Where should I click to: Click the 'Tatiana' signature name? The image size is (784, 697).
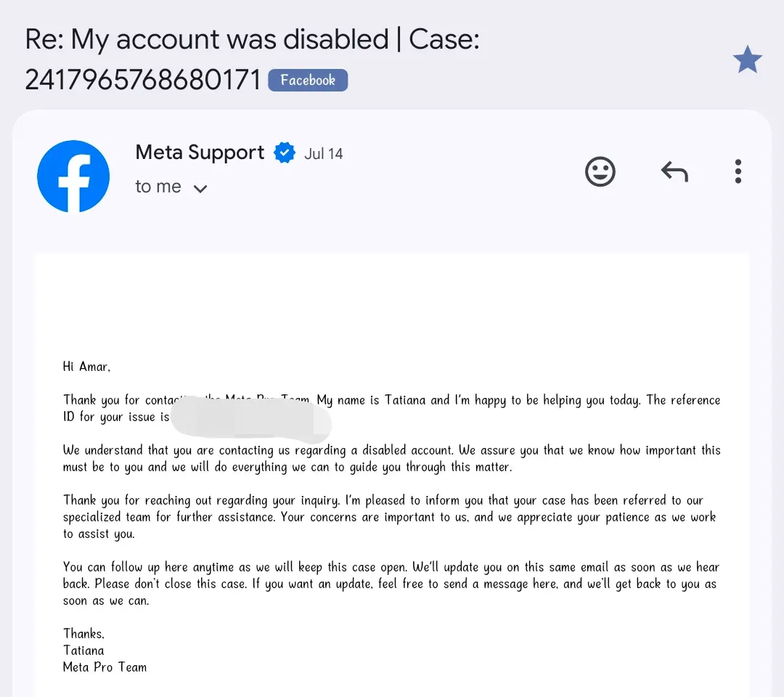coord(83,650)
